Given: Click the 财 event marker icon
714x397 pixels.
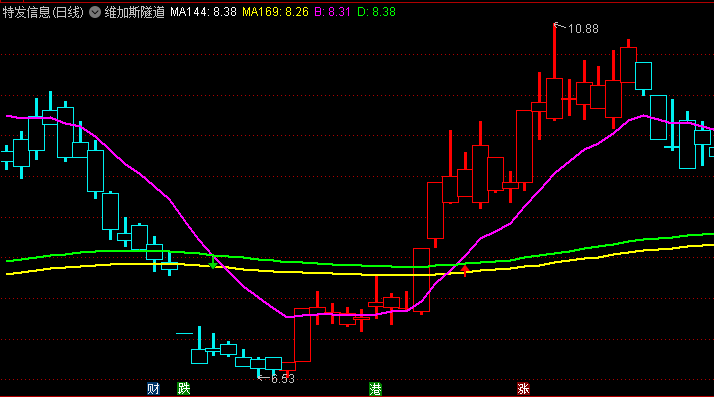Looking at the screenshot, I should click(153, 389).
